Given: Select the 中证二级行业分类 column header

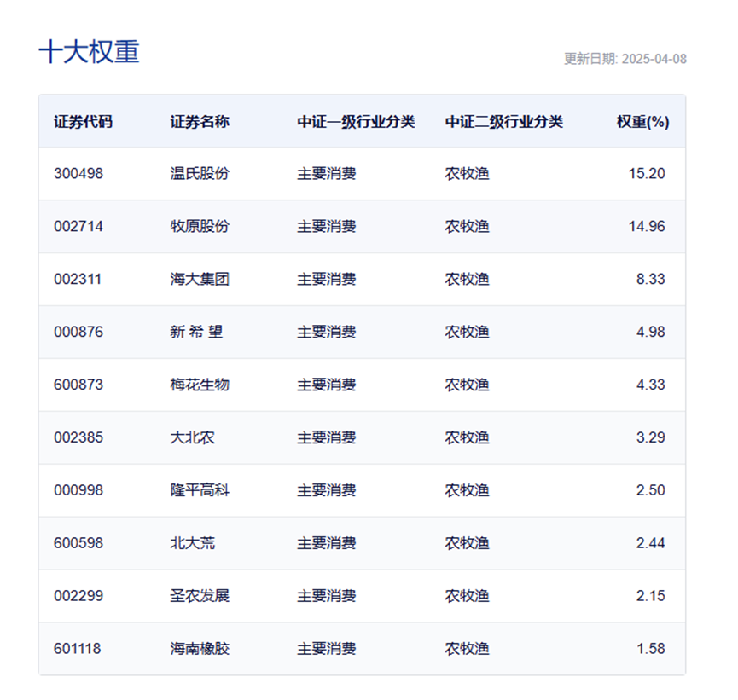Looking at the screenshot, I should tap(504, 122).
